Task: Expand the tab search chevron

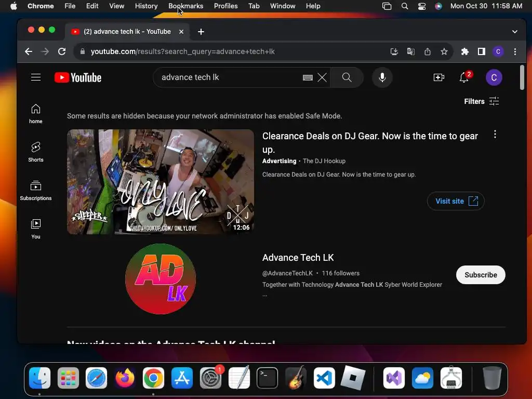Action: (x=515, y=32)
